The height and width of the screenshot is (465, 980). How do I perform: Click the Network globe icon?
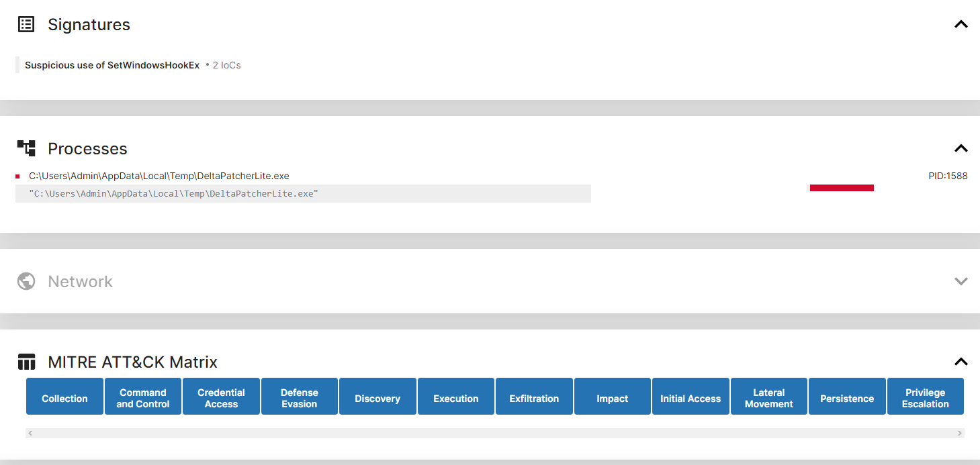point(26,281)
